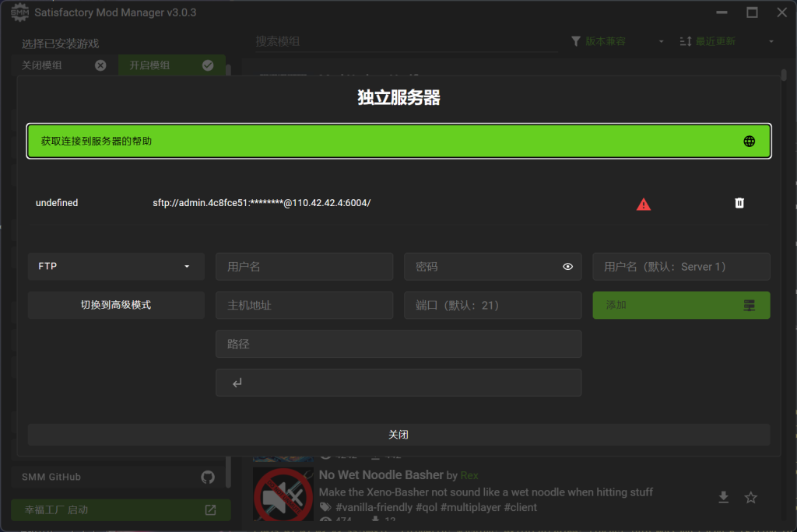Select the 开启模组 mods-on toggle

pyautogui.click(x=171, y=65)
